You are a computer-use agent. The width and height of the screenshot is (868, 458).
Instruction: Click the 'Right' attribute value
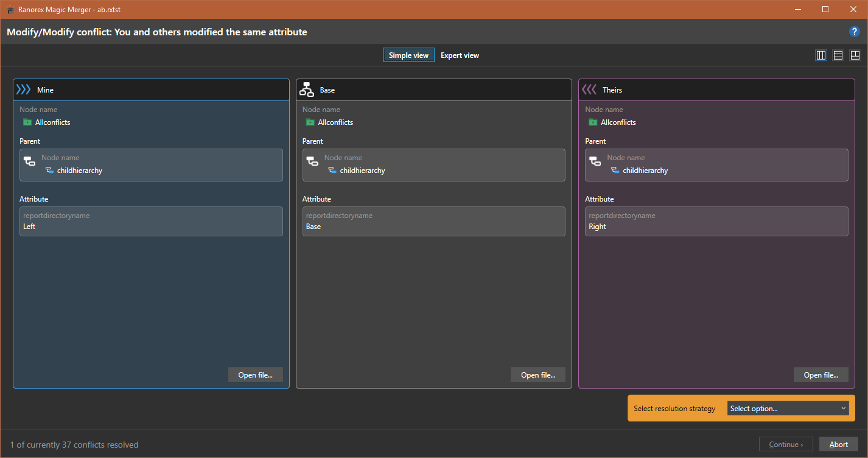(597, 227)
